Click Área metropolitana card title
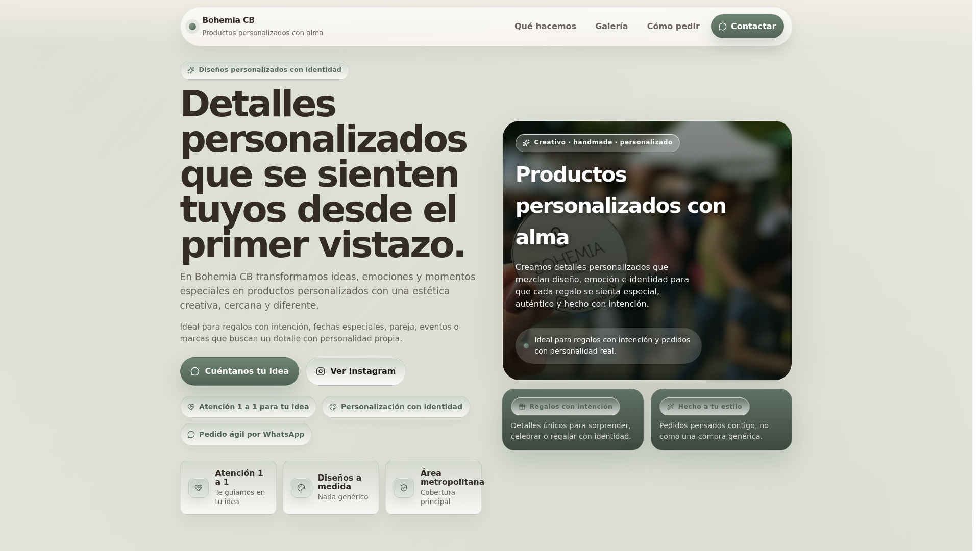980x551 pixels. pos(452,478)
